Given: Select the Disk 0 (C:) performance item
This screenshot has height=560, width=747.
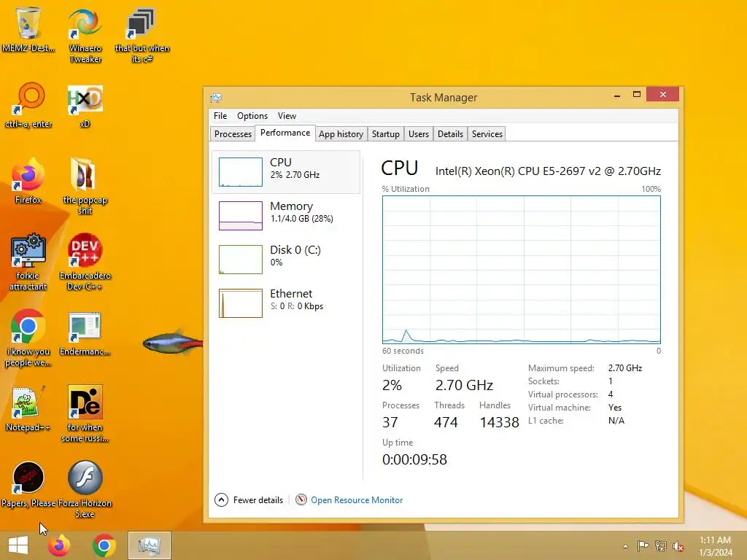Looking at the screenshot, I should pos(286,260).
